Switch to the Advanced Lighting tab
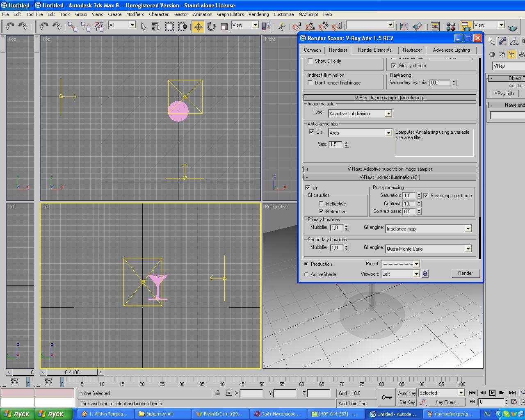 point(451,50)
